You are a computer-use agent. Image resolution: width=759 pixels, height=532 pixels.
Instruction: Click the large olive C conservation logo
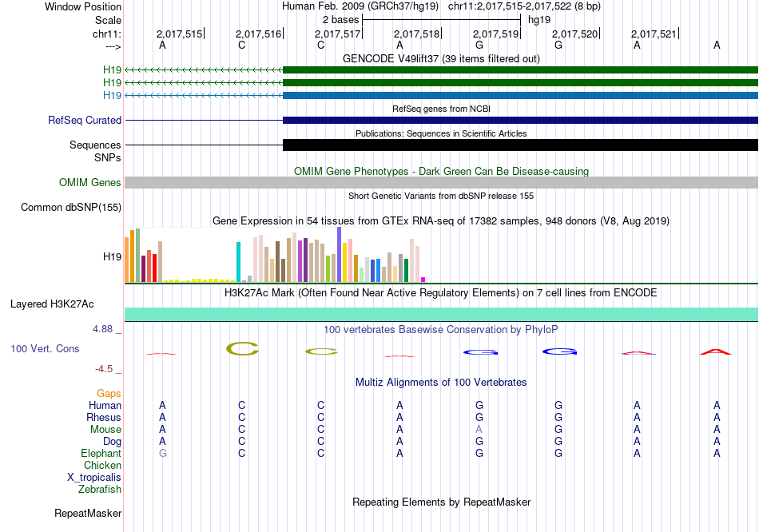point(242,348)
